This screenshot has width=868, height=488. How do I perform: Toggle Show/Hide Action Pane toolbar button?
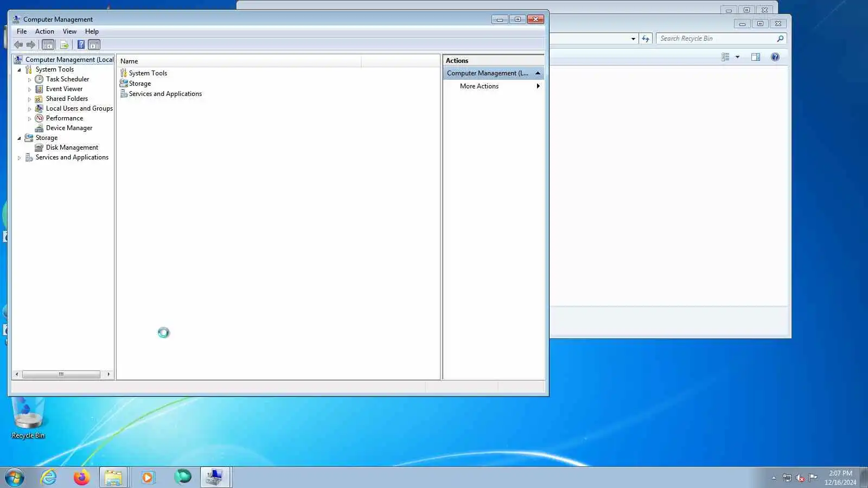click(x=94, y=44)
